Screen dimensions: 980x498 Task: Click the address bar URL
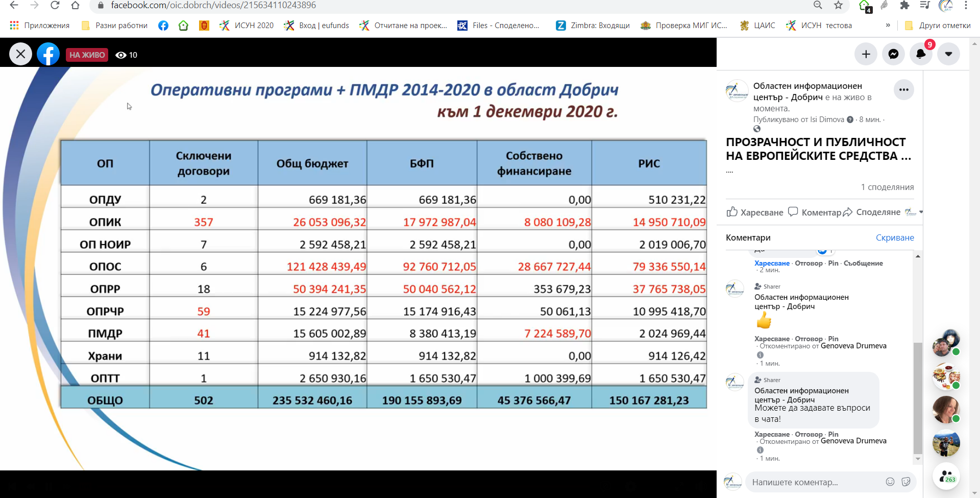213,5
